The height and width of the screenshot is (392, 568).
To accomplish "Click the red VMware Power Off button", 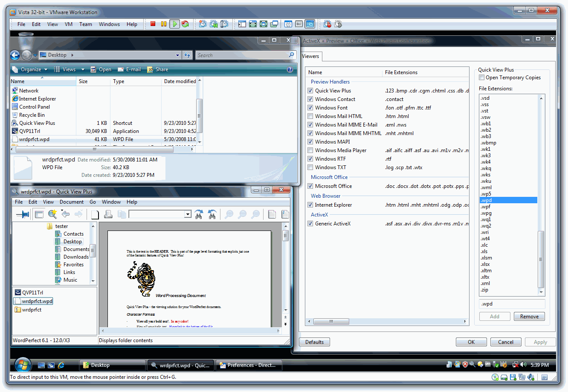I will (x=153, y=24).
